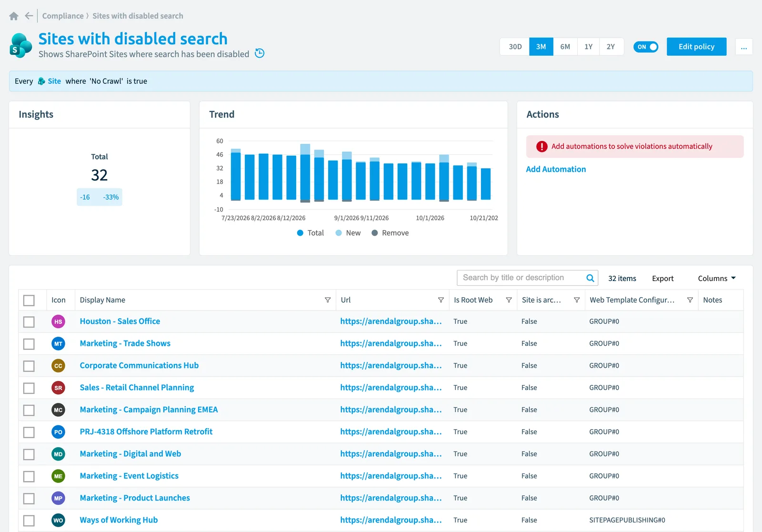Sort by the Notes column header

[712, 300]
